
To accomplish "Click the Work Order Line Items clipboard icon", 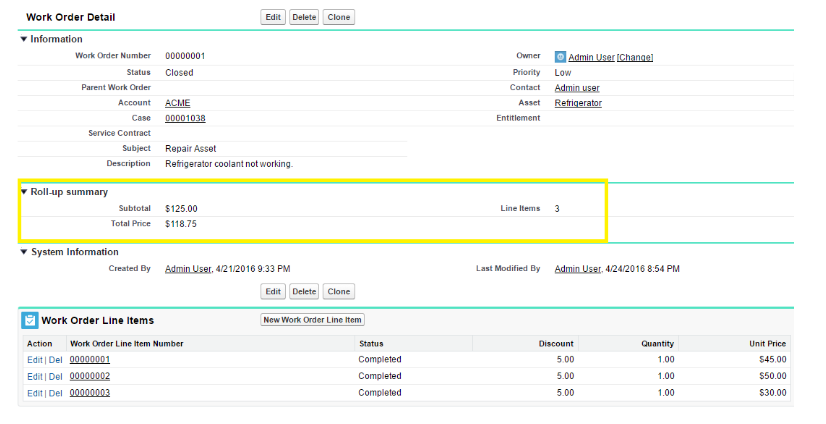I will point(30,320).
